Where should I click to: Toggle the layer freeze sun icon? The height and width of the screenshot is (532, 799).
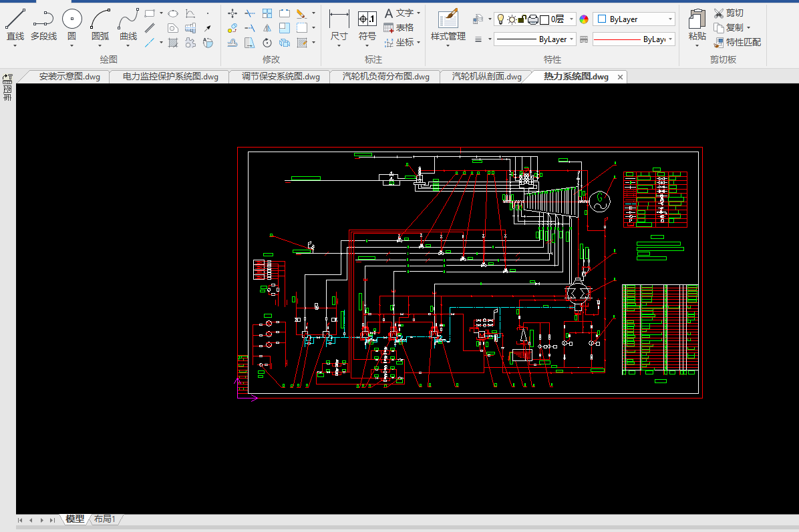pos(511,19)
